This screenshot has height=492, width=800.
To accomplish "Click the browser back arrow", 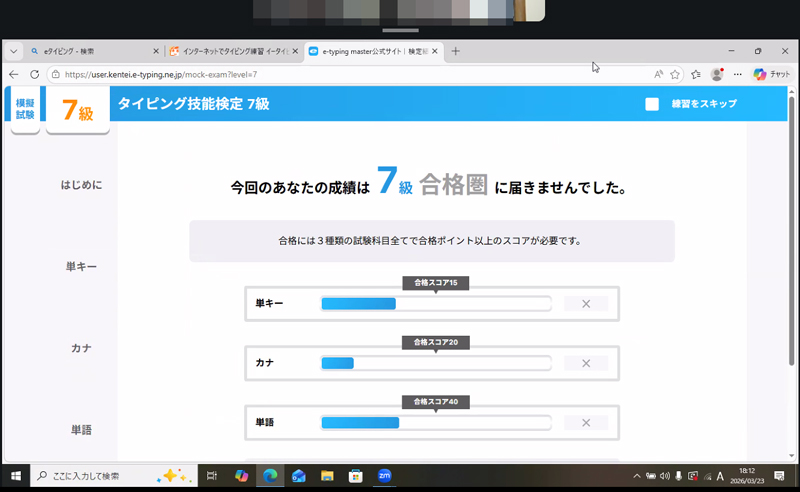I will pyautogui.click(x=14, y=74).
